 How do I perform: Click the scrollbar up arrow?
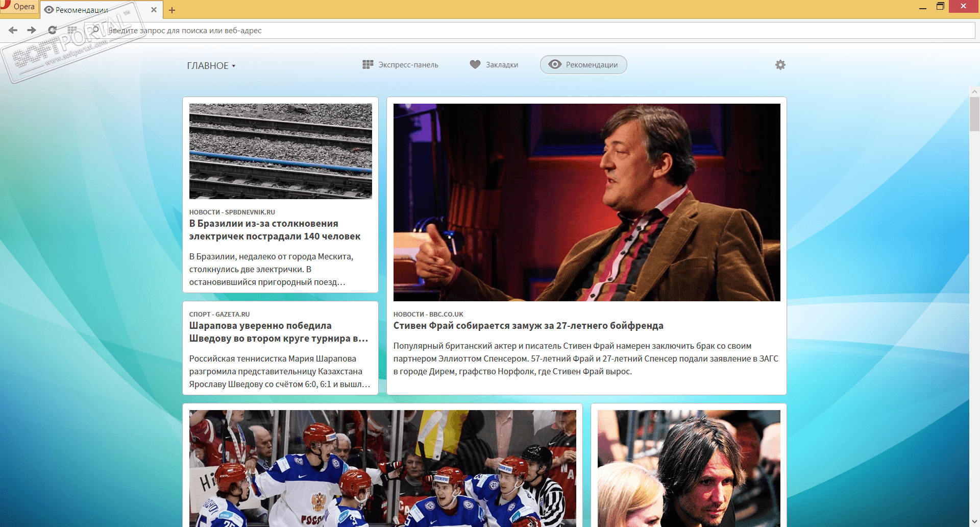coord(974,92)
